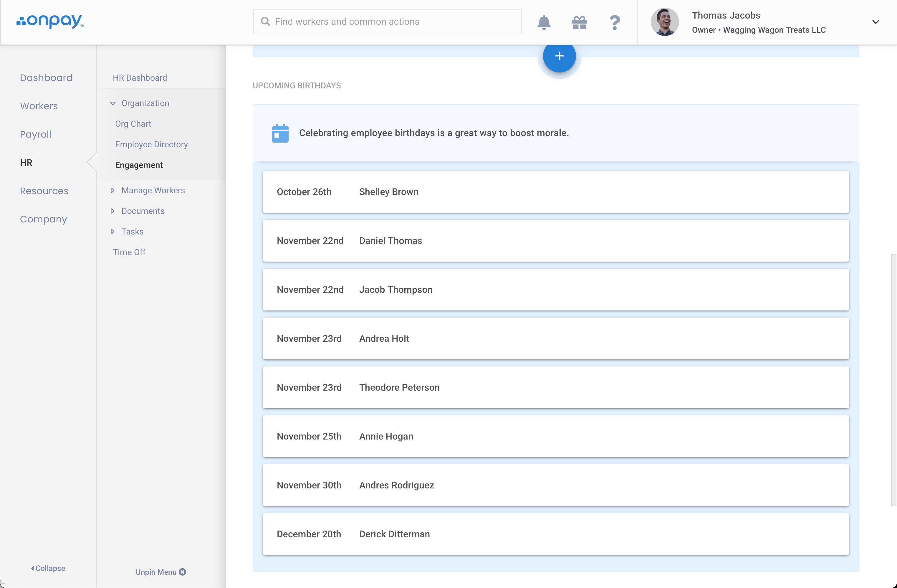Open the notifications bell
The image size is (897, 588).
point(544,22)
